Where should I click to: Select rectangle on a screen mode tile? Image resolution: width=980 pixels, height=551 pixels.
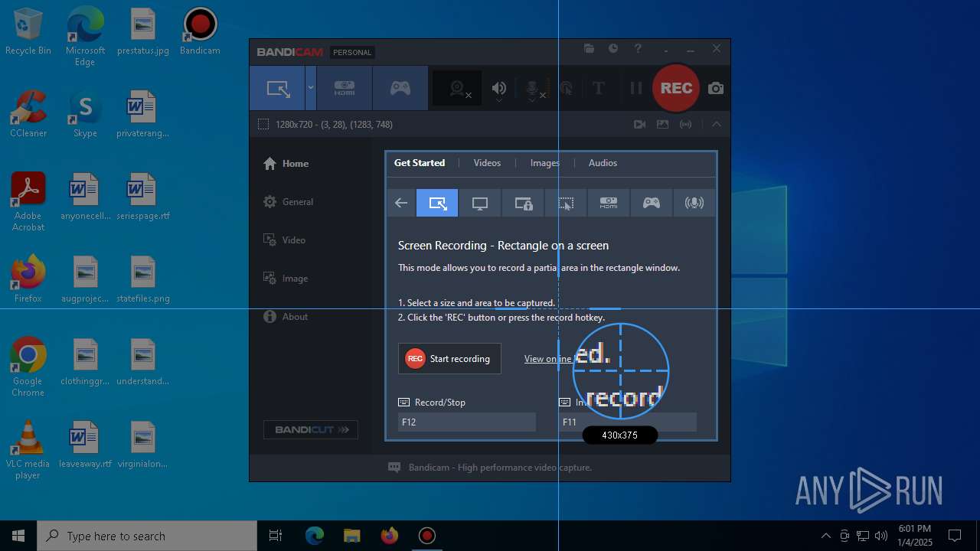pos(437,203)
